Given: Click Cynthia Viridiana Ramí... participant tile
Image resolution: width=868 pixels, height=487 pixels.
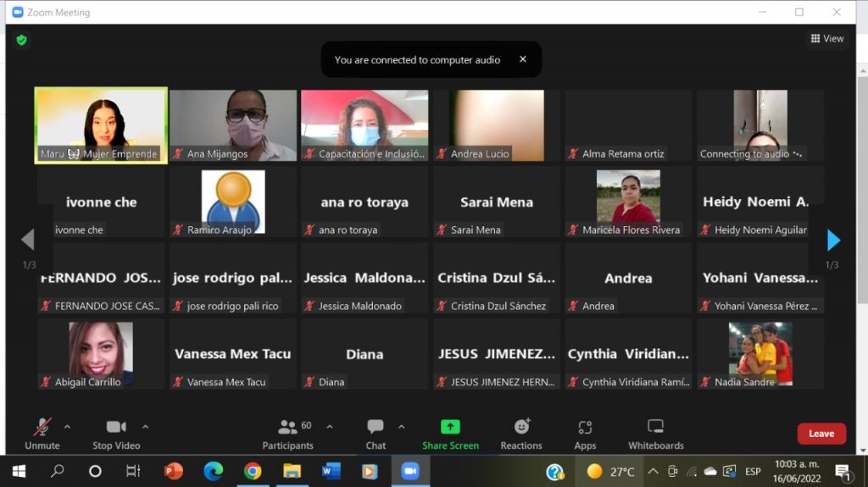Looking at the screenshot, I should 628,354.
